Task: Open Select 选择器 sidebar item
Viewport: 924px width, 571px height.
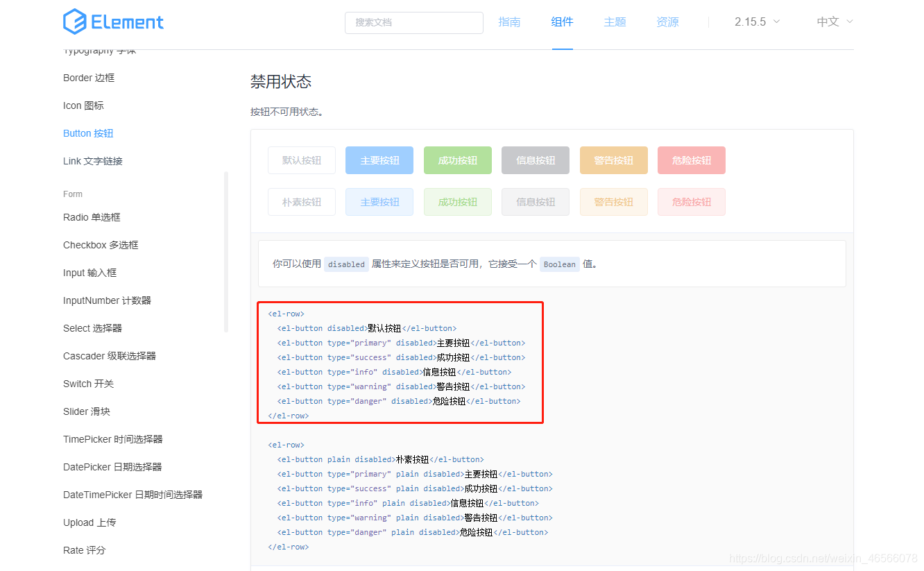Action: pyautogui.click(x=92, y=328)
